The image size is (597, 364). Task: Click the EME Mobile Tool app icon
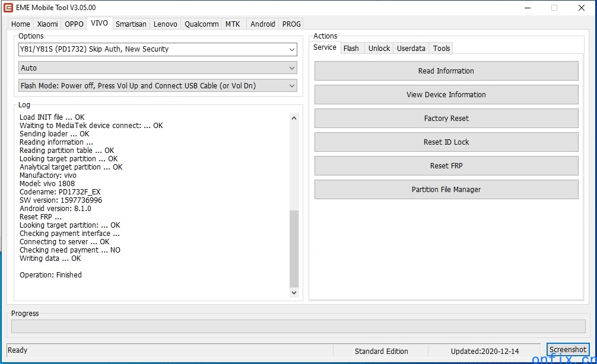point(8,8)
